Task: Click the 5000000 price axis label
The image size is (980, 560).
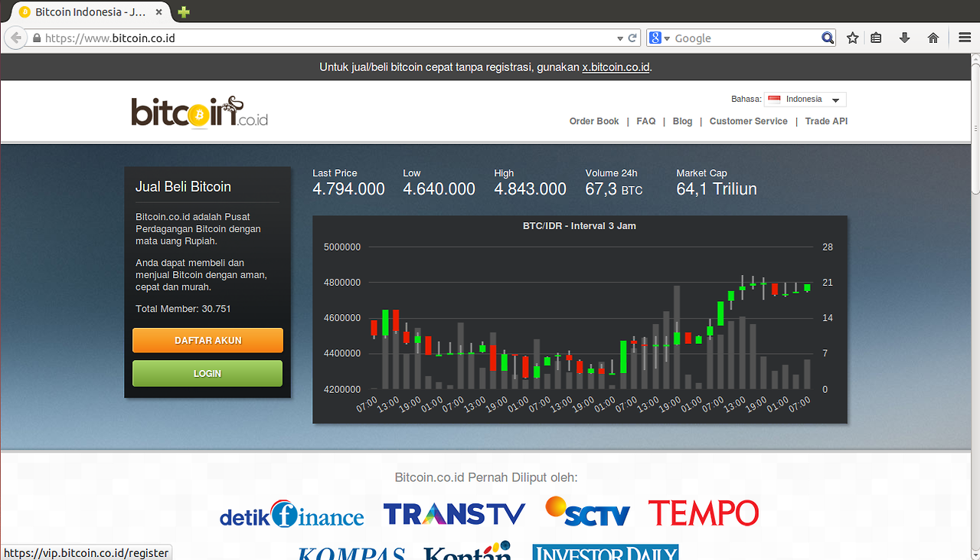Action: pyautogui.click(x=342, y=247)
